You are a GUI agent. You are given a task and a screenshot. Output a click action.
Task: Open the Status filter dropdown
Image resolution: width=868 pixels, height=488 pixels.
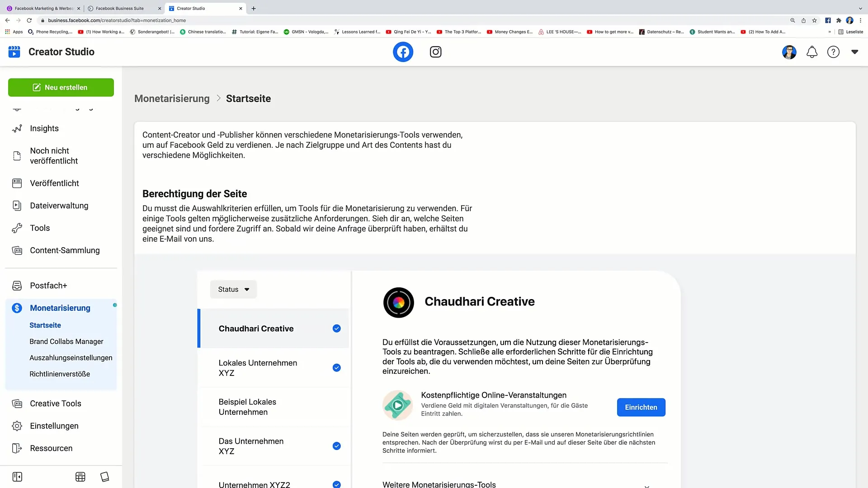point(233,289)
